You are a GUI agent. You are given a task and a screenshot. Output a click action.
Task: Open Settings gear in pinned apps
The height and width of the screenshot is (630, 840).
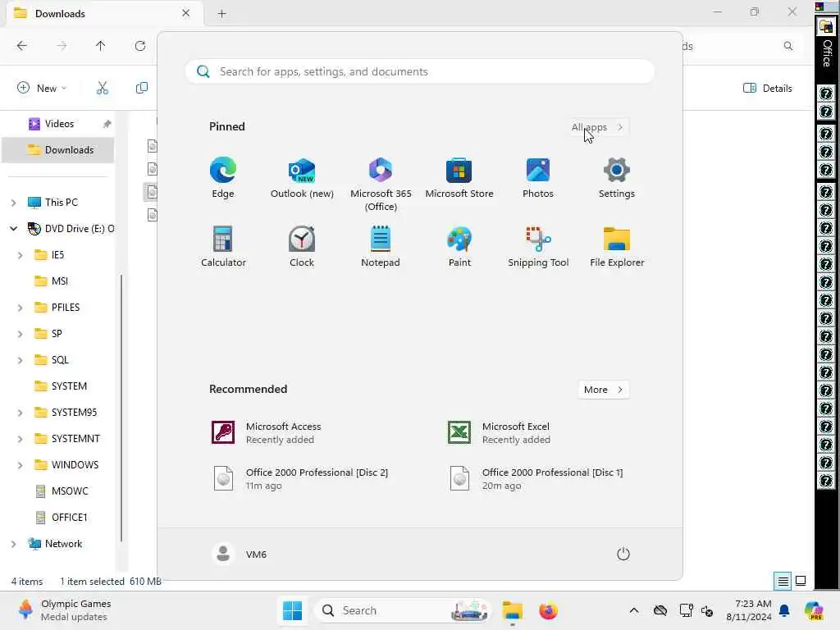click(617, 178)
